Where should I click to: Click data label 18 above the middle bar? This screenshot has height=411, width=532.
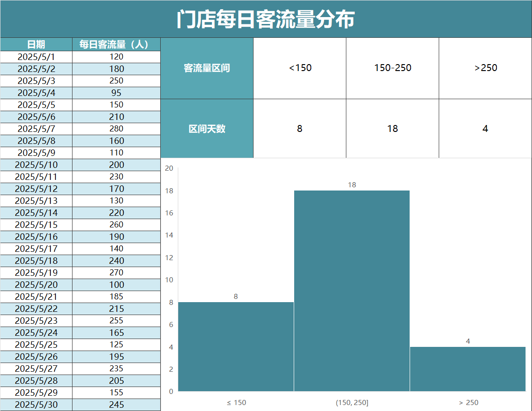pyautogui.click(x=352, y=185)
